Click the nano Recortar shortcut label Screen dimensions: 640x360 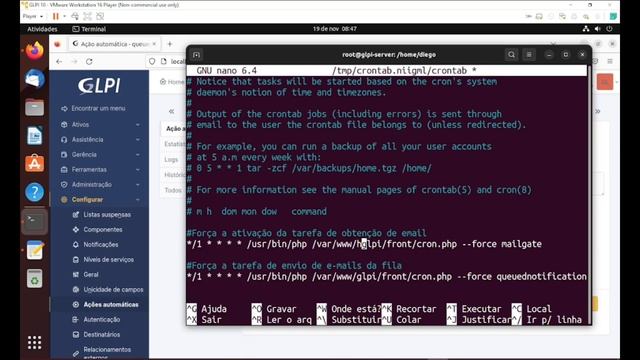tap(416, 309)
